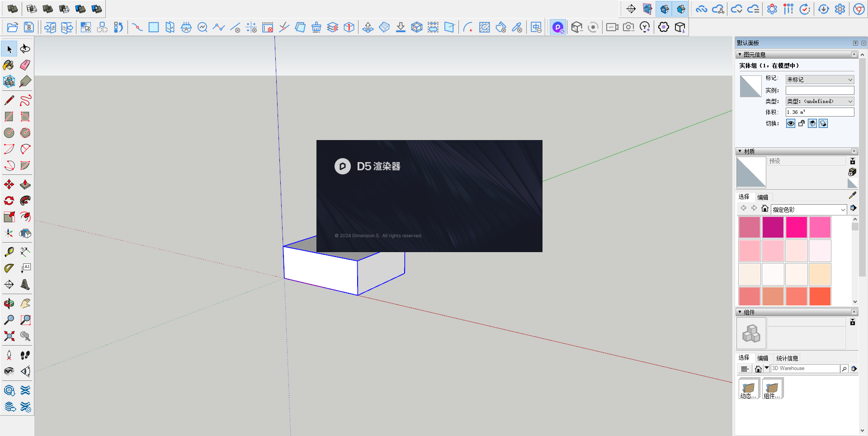Open the components navigation dropdown arrow
This screenshot has width=868, height=436.
767,368
